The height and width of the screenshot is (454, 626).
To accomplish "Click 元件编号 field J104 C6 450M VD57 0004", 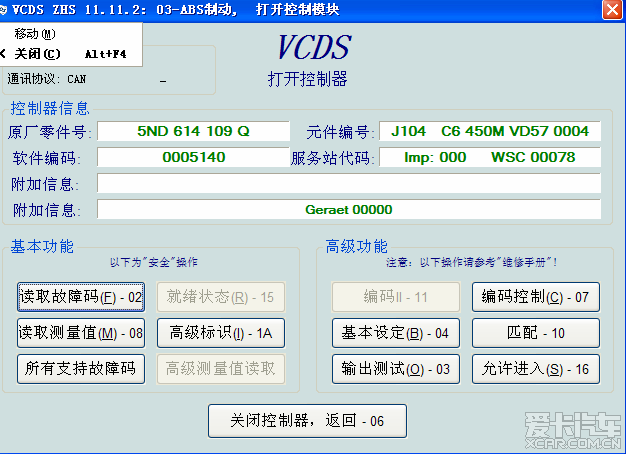I will click(490, 131).
